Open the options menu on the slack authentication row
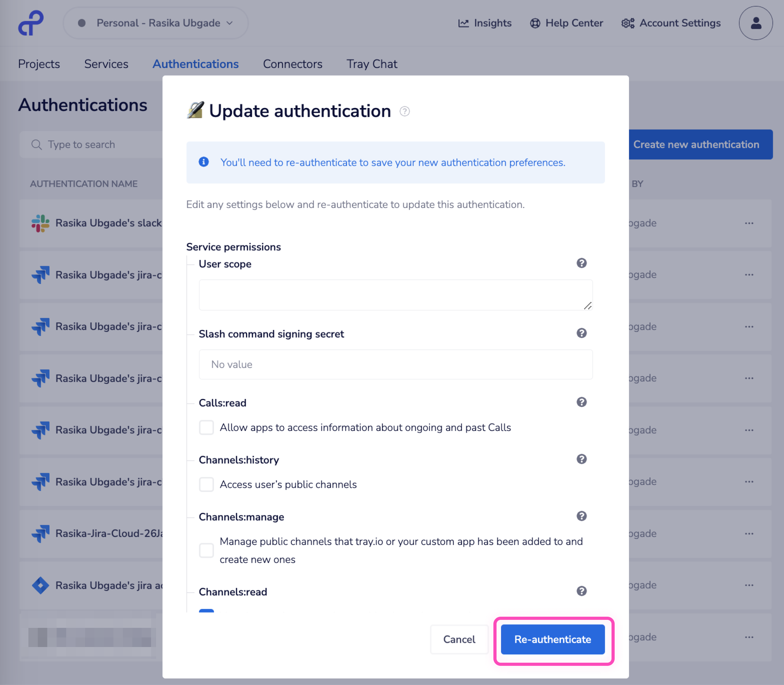Screen dimensions: 784x685 [748, 223]
